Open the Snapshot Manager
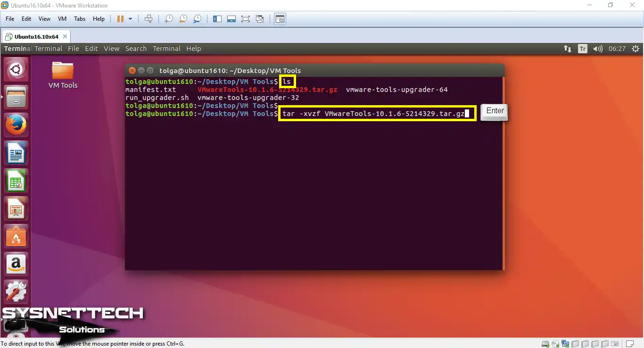 [197, 19]
